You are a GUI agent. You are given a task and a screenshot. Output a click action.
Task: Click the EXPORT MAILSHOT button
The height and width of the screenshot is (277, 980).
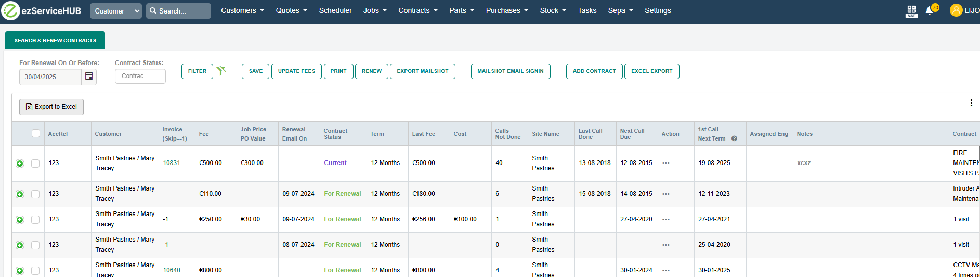click(x=423, y=71)
